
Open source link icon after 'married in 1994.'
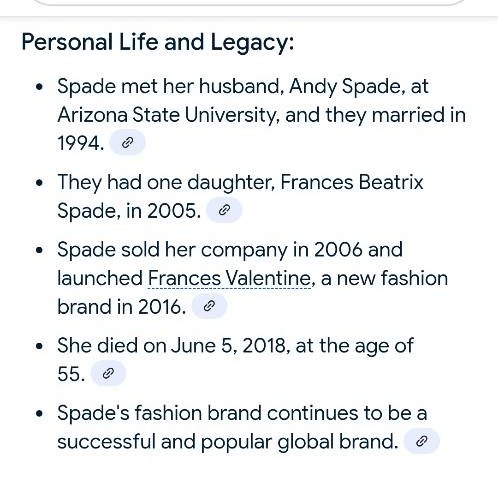[127, 143]
